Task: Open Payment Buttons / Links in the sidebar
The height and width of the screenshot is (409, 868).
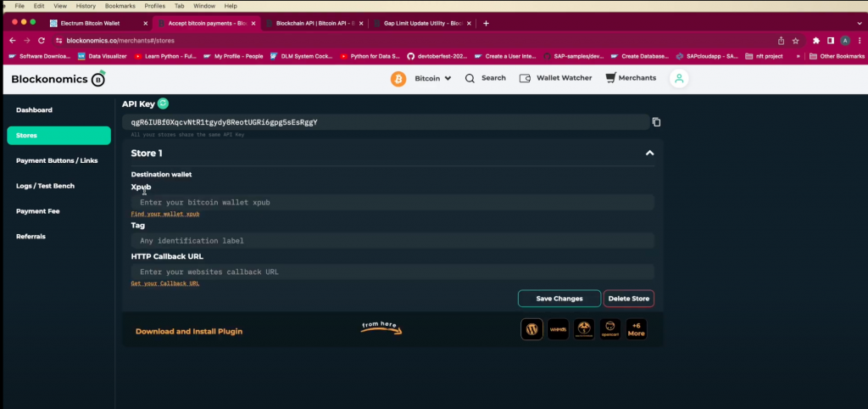Action: pyautogui.click(x=58, y=160)
